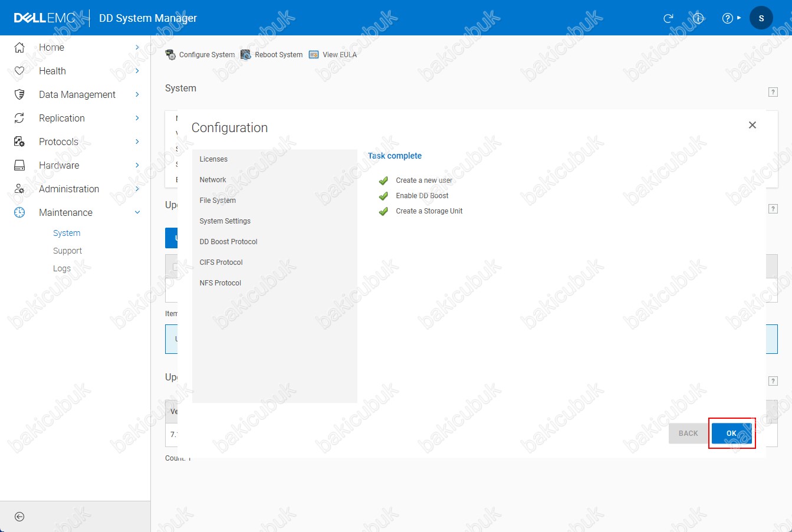Select System under Maintenance
Image resolution: width=792 pixels, height=532 pixels.
click(x=67, y=233)
